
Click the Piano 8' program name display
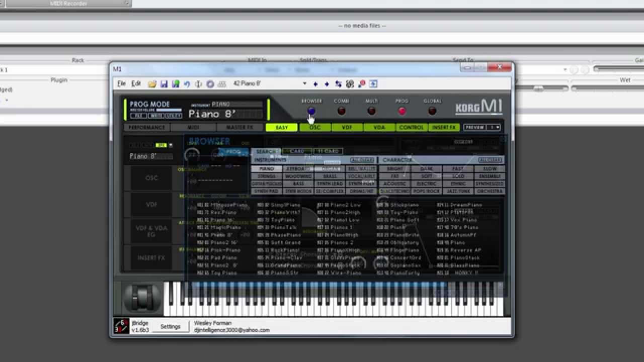point(225,114)
